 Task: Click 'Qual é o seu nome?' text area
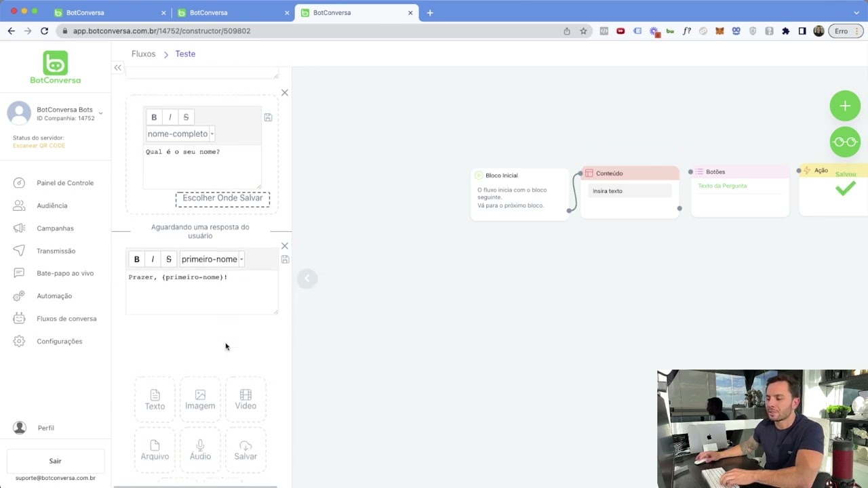(x=202, y=166)
